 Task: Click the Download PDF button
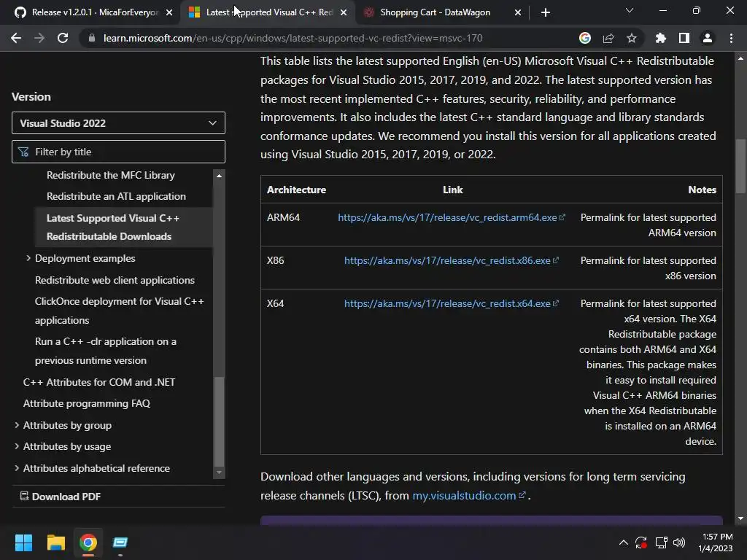(x=60, y=496)
